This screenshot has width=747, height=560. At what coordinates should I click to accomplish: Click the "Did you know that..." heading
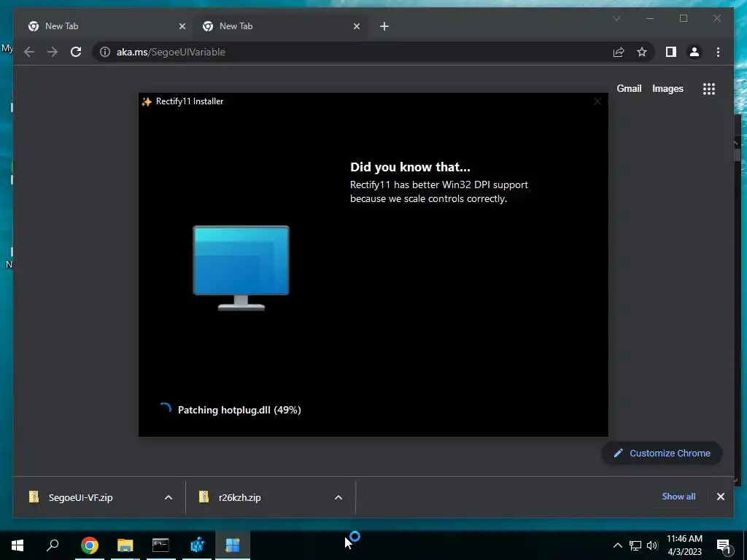click(x=410, y=167)
